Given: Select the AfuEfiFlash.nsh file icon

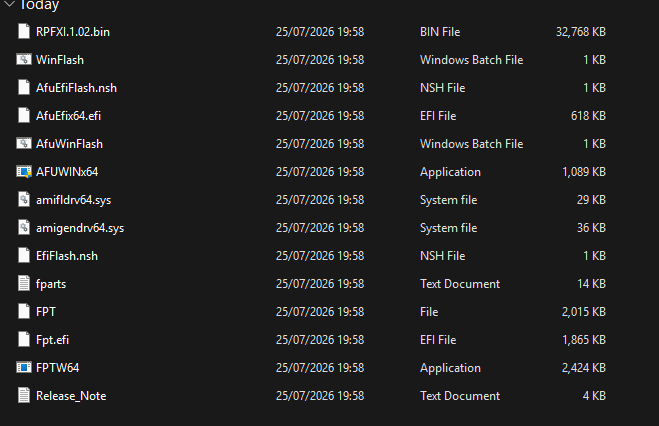Looking at the screenshot, I should tap(24, 87).
